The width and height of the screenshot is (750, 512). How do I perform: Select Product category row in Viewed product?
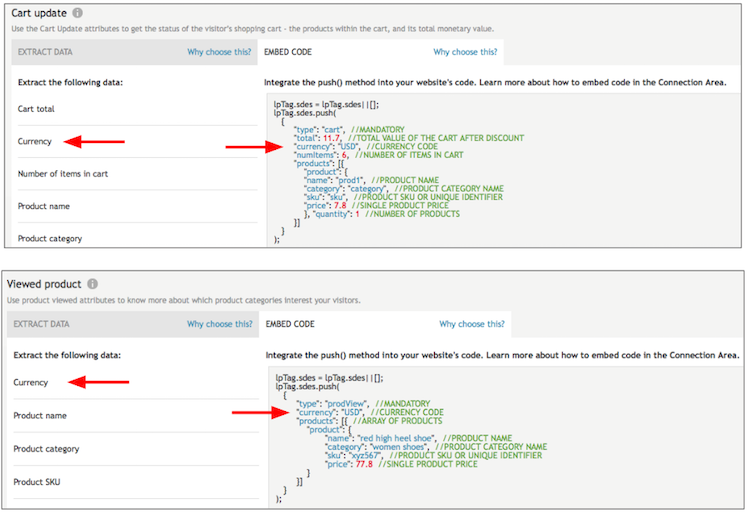click(x=136, y=449)
